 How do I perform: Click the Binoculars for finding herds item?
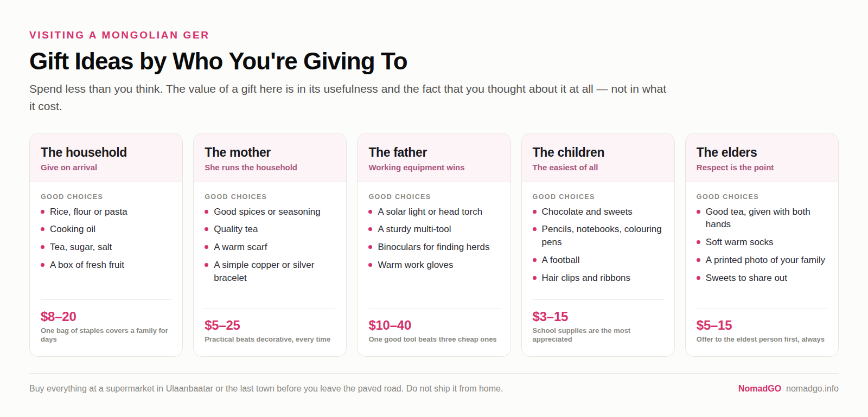pyautogui.click(x=433, y=247)
